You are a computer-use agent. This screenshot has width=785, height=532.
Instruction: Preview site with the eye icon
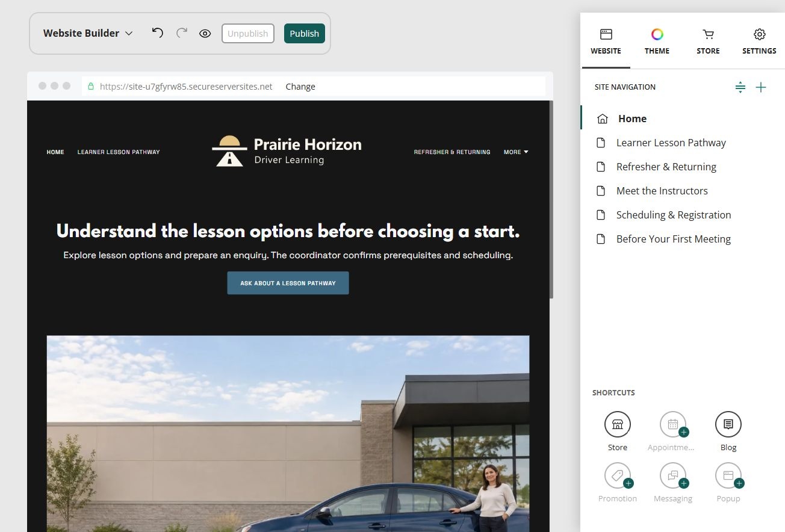[x=205, y=34]
